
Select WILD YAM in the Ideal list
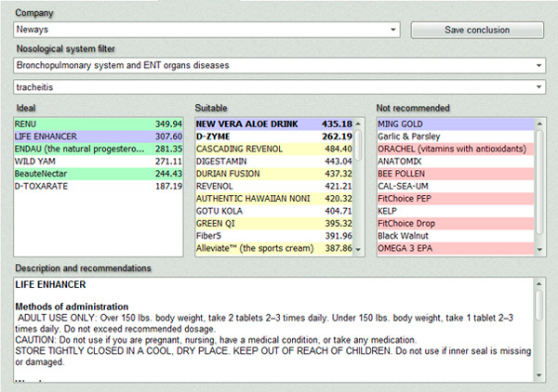[x=99, y=162]
